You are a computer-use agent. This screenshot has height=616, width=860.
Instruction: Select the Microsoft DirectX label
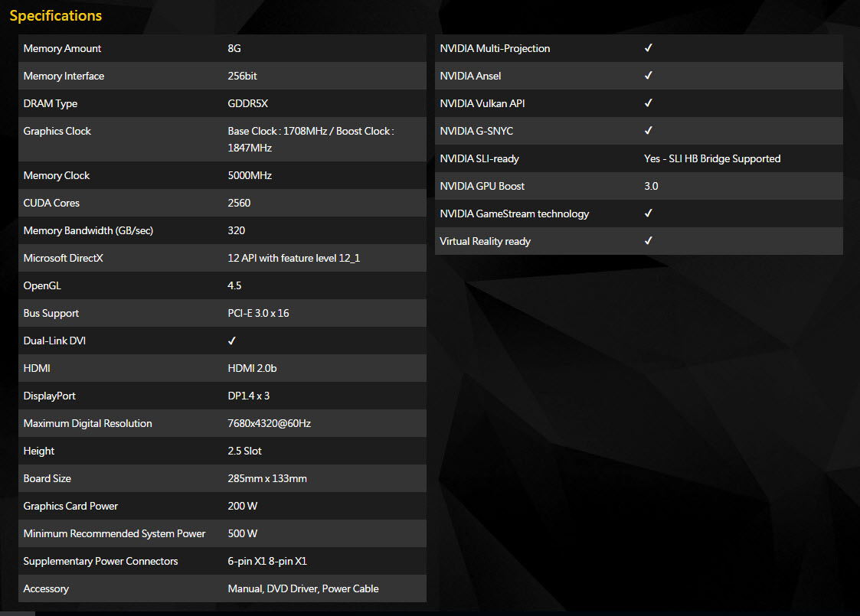point(63,258)
